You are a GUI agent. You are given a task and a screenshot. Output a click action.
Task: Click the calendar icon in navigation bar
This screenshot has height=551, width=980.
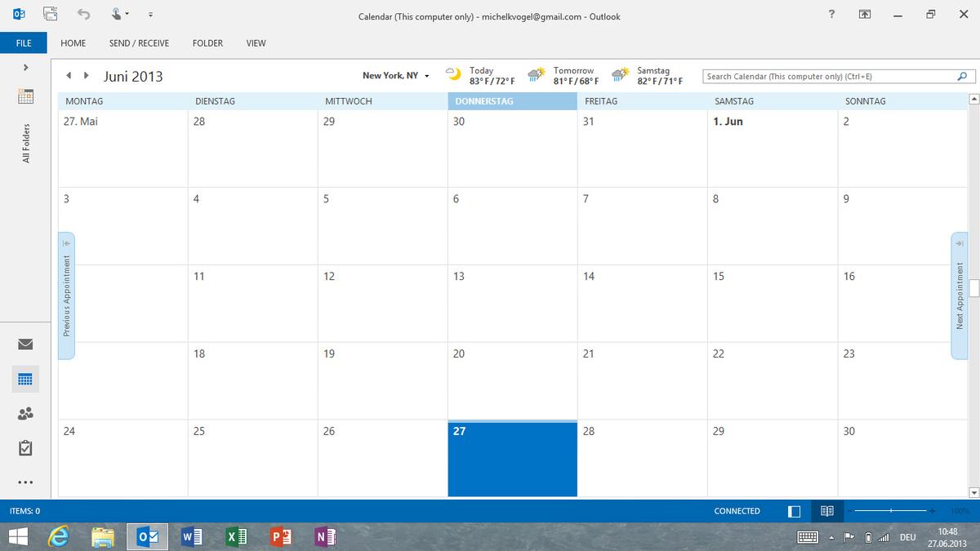[x=25, y=380]
